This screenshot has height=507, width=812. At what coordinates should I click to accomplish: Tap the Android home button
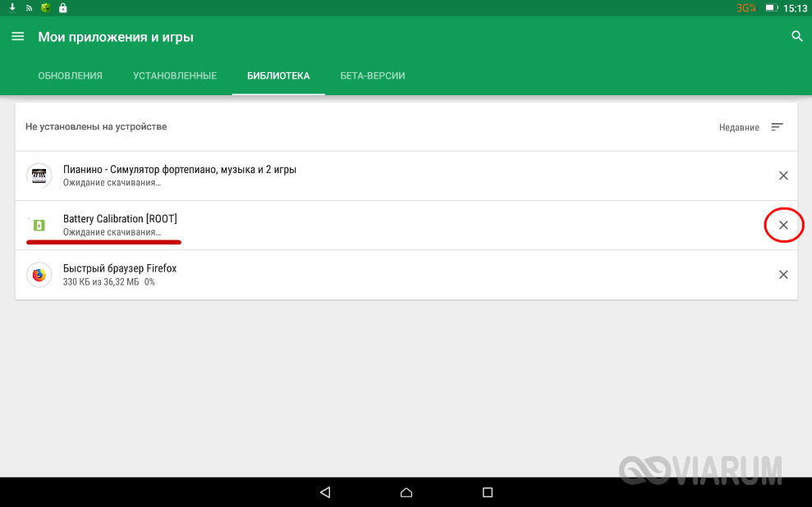(x=406, y=492)
